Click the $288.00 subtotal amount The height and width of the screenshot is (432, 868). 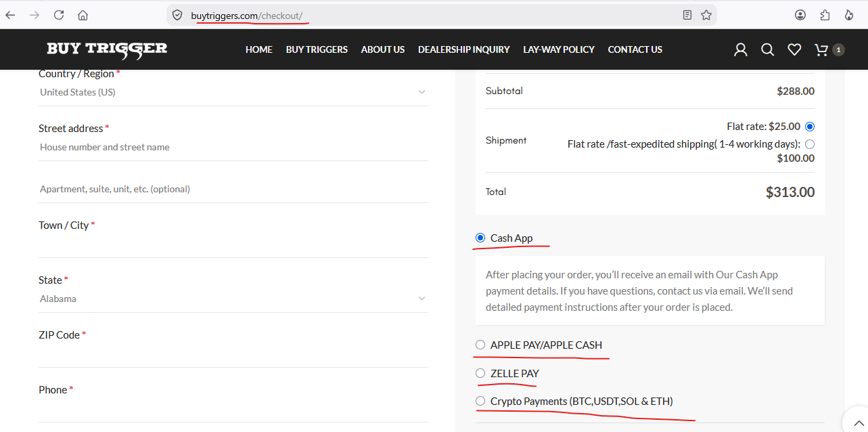[x=796, y=91]
